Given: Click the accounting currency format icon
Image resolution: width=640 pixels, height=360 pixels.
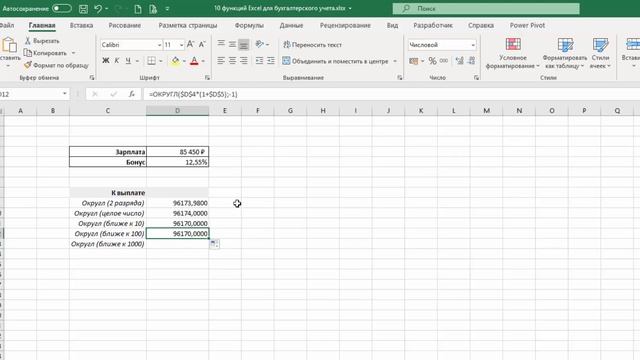Looking at the screenshot, I should [414, 61].
